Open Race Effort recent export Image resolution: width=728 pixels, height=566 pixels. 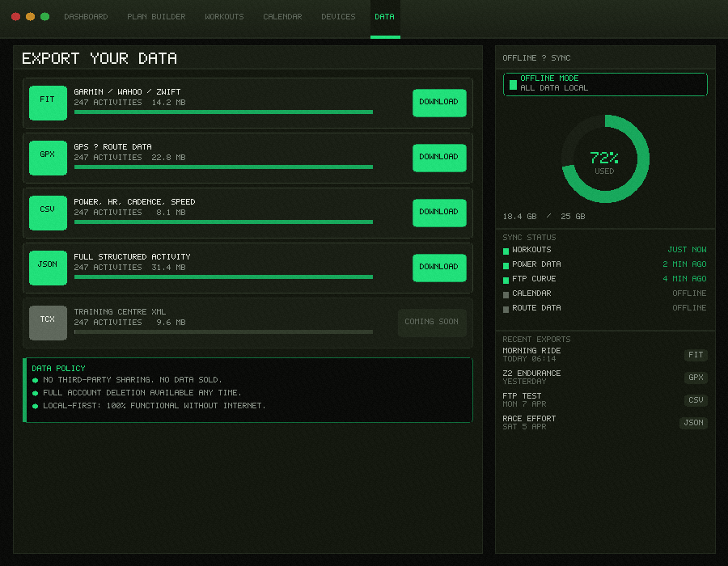pyautogui.click(x=604, y=423)
